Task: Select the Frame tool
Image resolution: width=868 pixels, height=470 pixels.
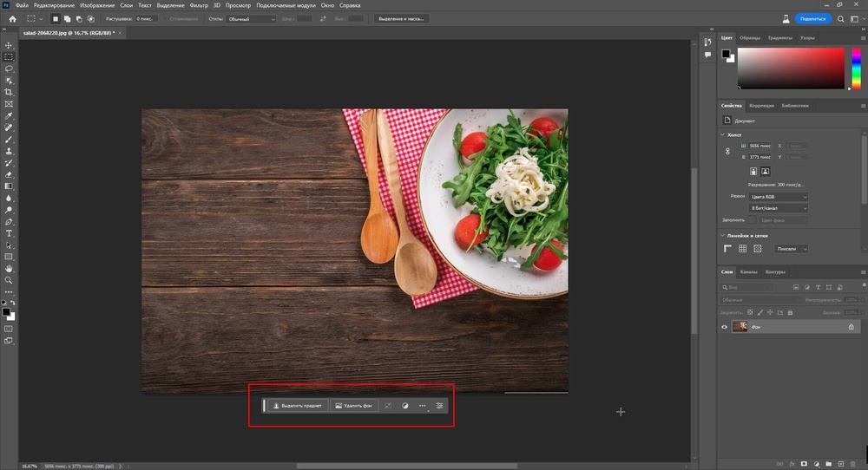Action: coord(9,104)
